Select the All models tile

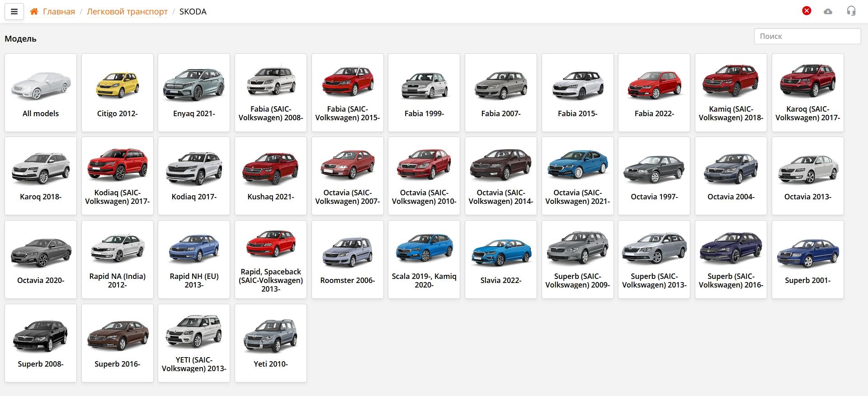[x=41, y=93]
